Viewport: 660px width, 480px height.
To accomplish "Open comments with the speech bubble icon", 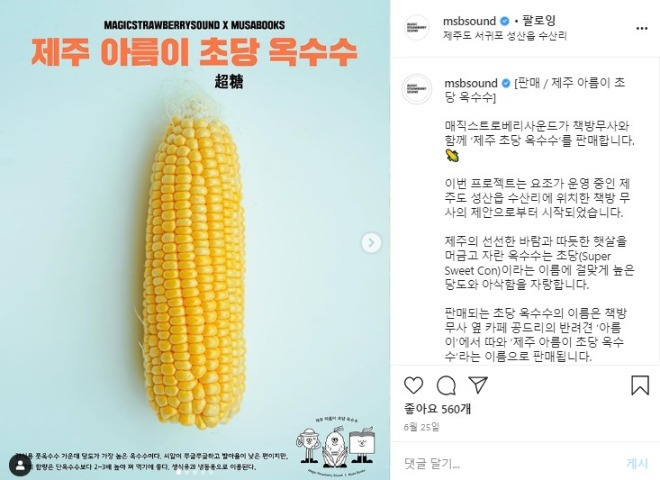I will 446,385.
